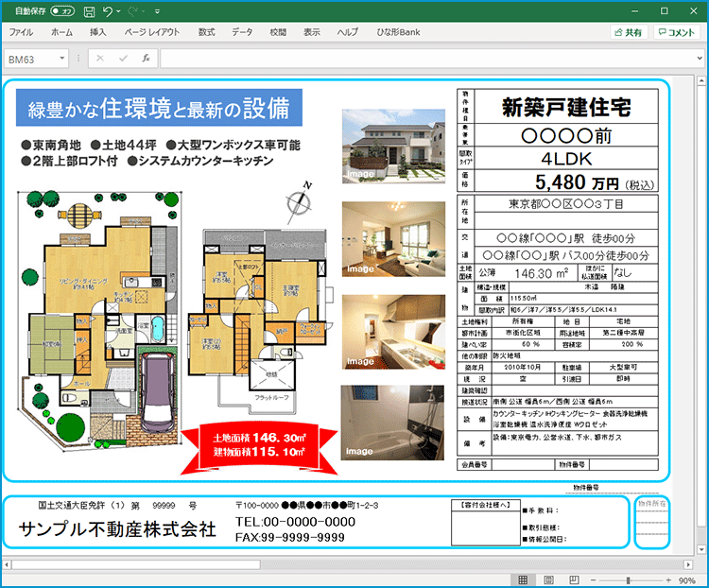The height and width of the screenshot is (588, 709).
Task: Select Page Break Preview icon
Action: tap(574, 579)
